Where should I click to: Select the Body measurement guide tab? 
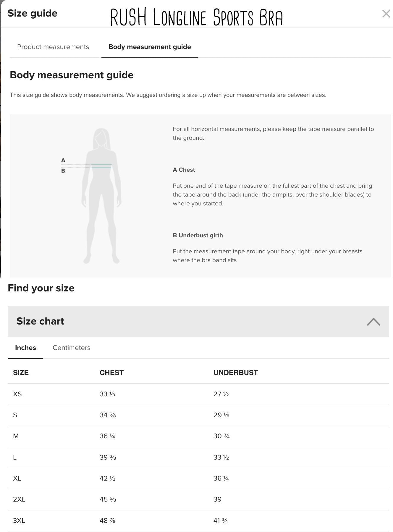click(150, 47)
